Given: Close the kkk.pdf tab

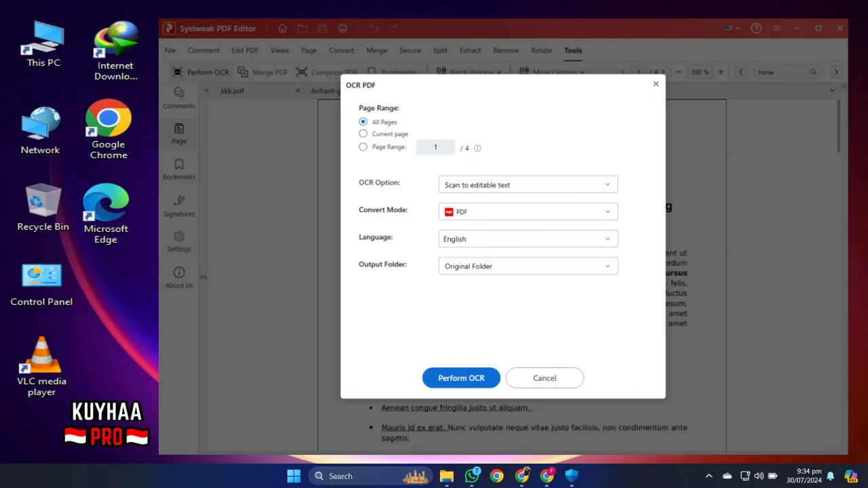Looking at the screenshot, I should coord(298,91).
